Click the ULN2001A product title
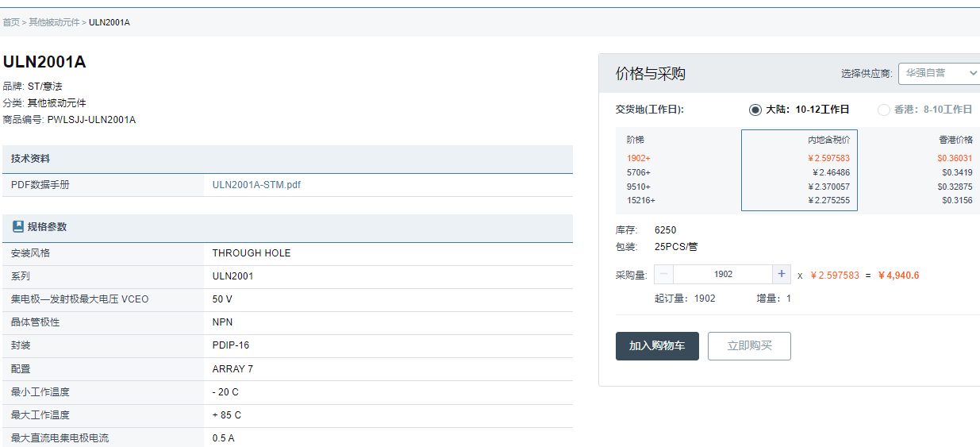This screenshot has width=980, height=447. tap(44, 62)
